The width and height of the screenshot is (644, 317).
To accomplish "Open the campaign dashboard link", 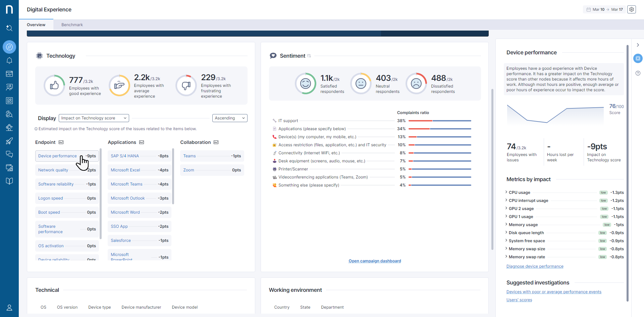I will click(375, 261).
